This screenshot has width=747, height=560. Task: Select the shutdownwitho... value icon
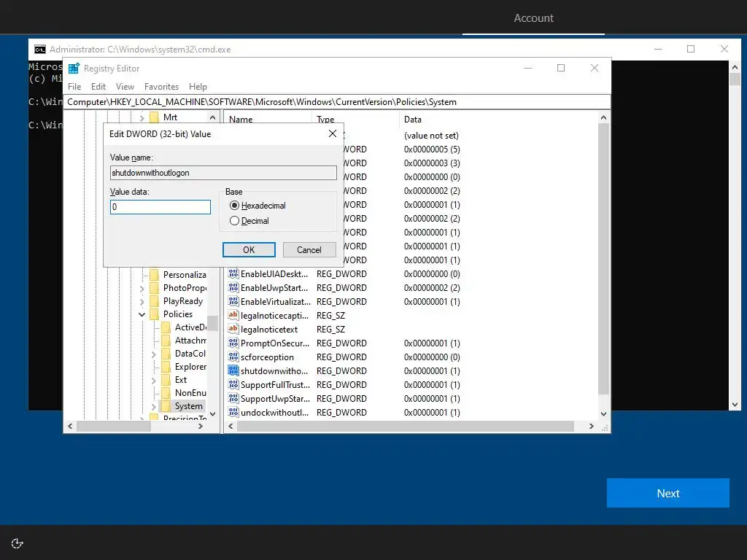coord(233,370)
